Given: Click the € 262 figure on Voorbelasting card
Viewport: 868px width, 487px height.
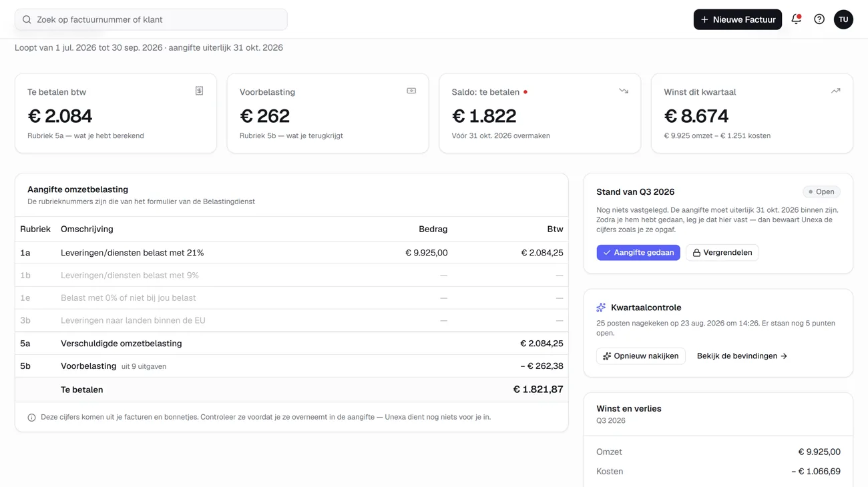Looking at the screenshot, I should point(264,116).
